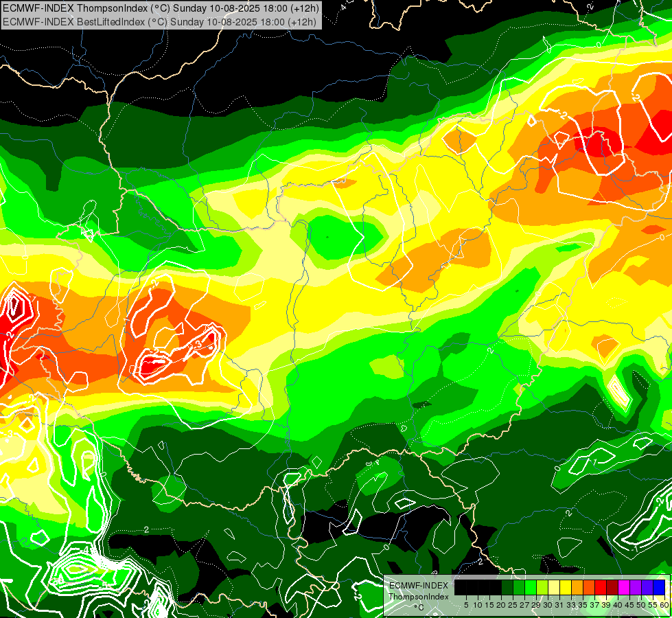Click the legend tick value 20
Screen dimensions: 672x618
tap(501, 605)
